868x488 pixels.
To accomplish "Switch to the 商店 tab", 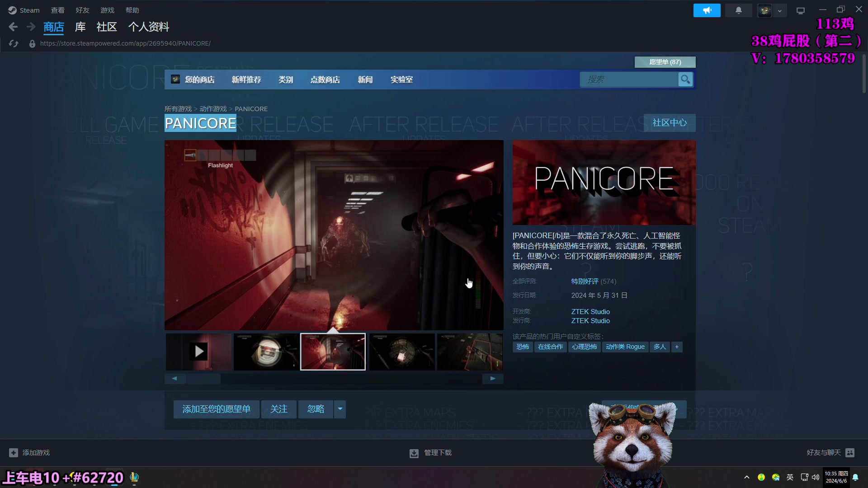I will click(53, 27).
